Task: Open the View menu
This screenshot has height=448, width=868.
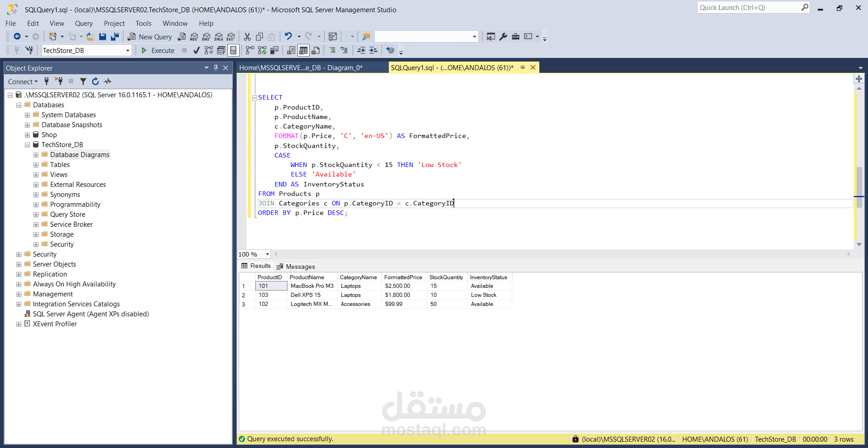Action: (57, 24)
